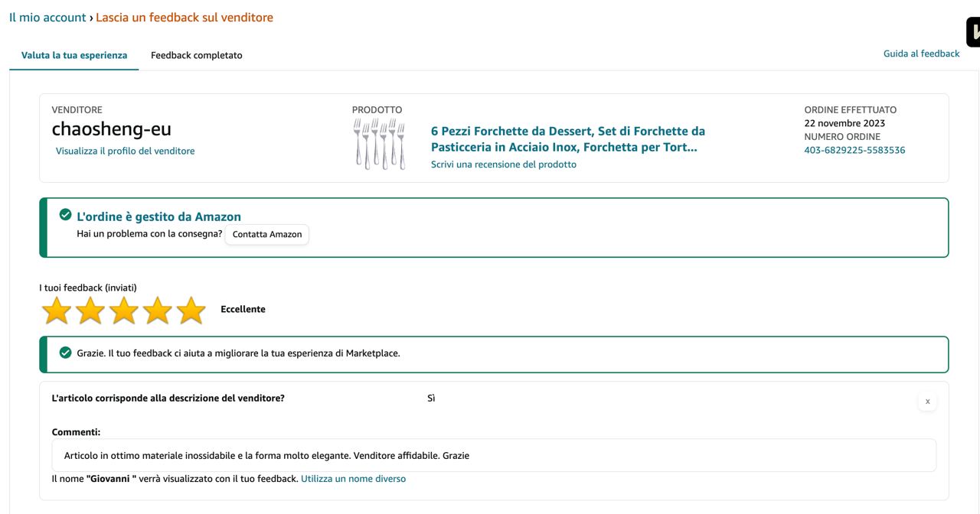980x514 pixels.
Task: Switch to 'Feedback completato' tab
Action: [196, 55]
